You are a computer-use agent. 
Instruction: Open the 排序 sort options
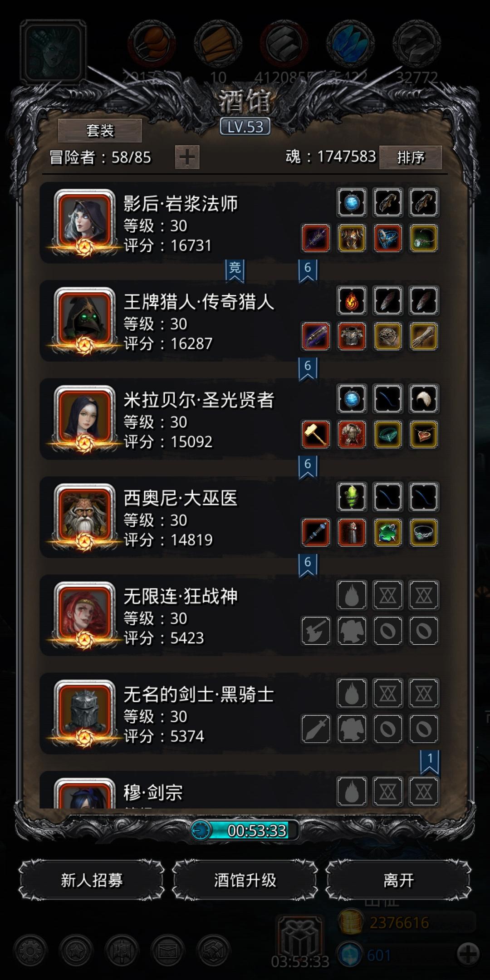tap(411, 157)
